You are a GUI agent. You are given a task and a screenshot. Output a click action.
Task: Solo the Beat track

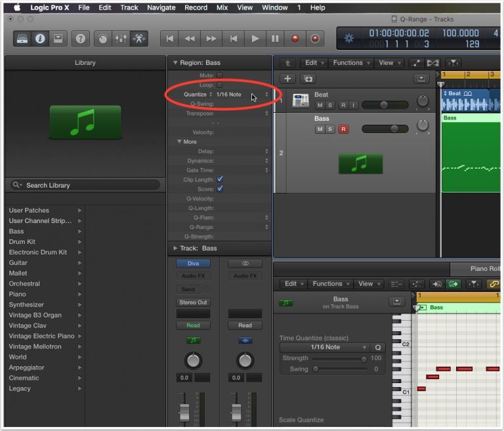330,106
